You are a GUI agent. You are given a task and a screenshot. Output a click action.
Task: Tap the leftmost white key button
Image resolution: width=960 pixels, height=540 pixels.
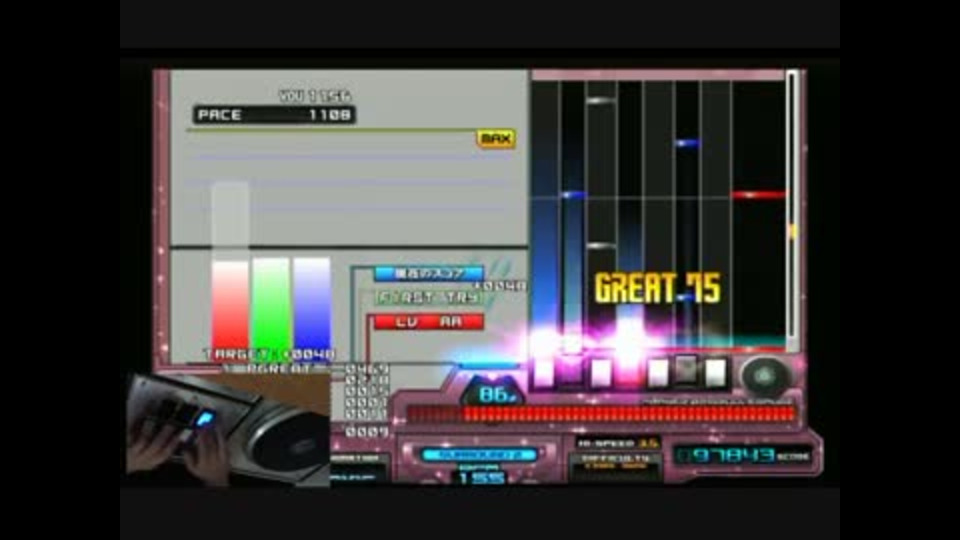tap(544, 372)
